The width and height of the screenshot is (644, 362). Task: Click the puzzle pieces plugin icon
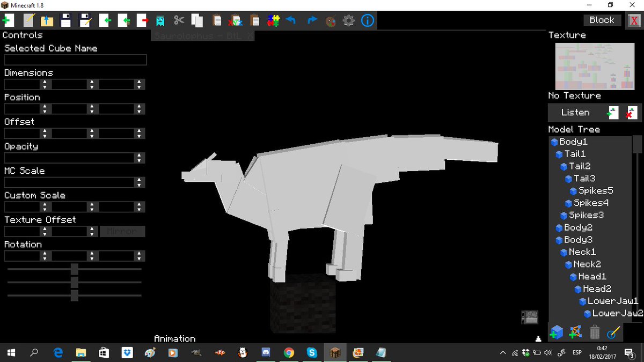[273, 20]
